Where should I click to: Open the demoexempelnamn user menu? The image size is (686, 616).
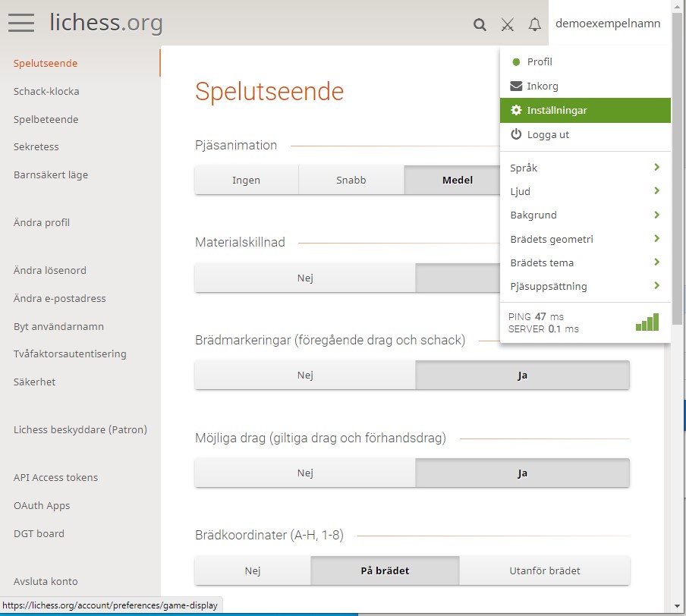608,24
